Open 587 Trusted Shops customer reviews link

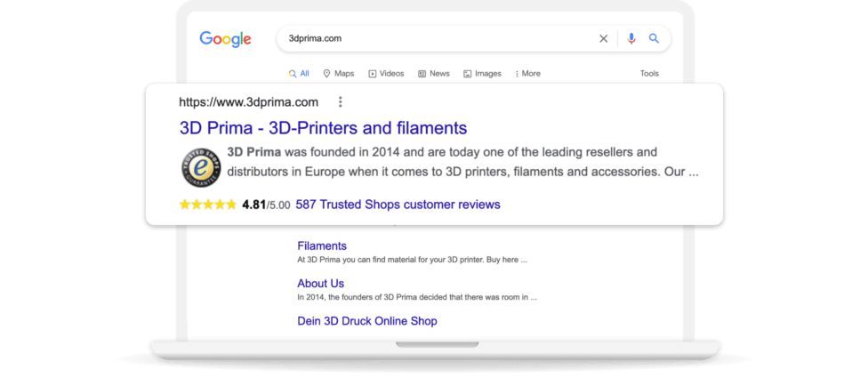click(398, 205)
